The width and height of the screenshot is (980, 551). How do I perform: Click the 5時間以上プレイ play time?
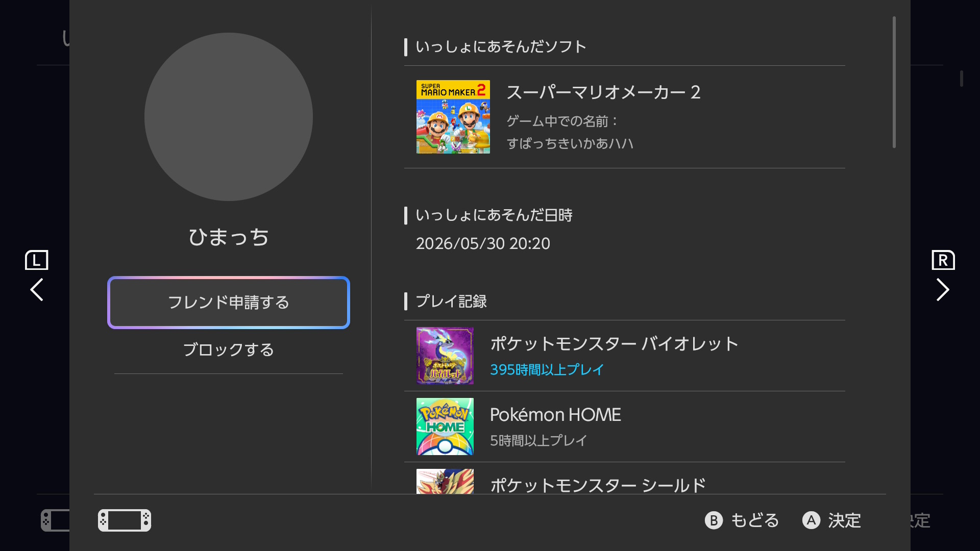[539, 440]
